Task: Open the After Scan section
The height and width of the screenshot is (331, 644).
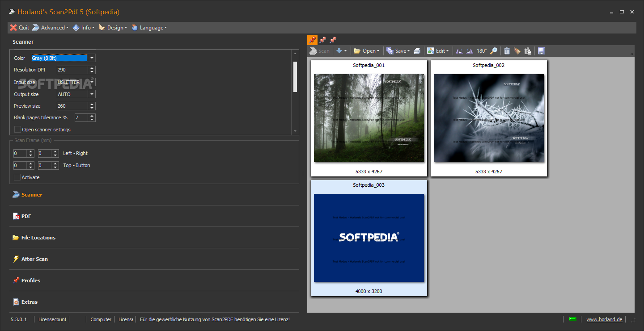Action: coord(154,259)
